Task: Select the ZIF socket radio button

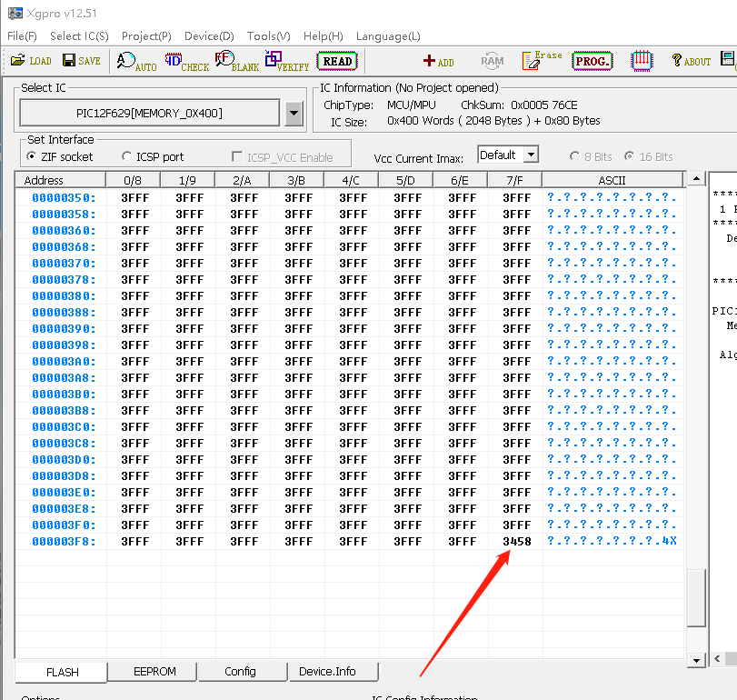Action: tap(33, 156)
